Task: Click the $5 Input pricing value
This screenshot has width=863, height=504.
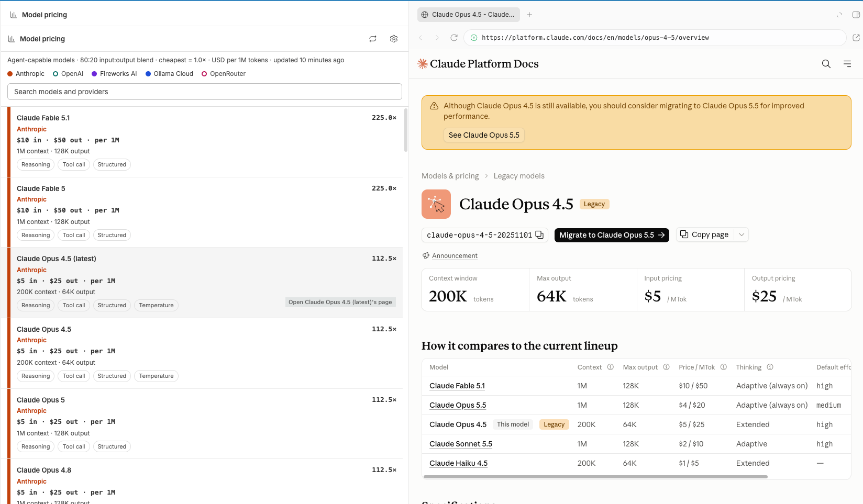Action: 652,296
